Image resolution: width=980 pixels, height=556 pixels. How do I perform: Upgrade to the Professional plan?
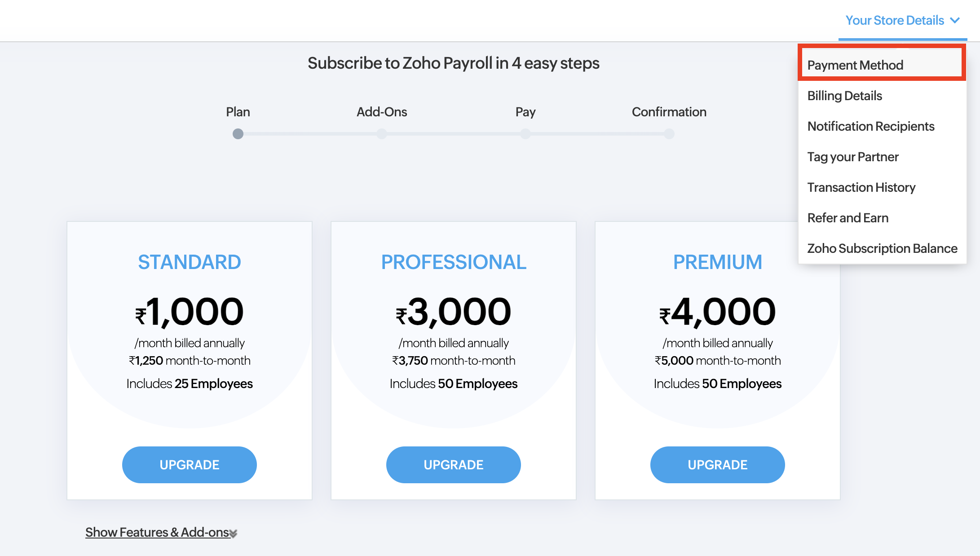(x=453, y=464)
